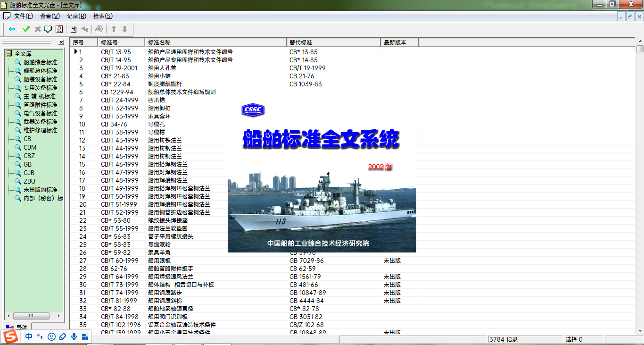This screenshot has height=345, width=644.
Task: Sort by the 序号 column header
Action: [83, 42]
